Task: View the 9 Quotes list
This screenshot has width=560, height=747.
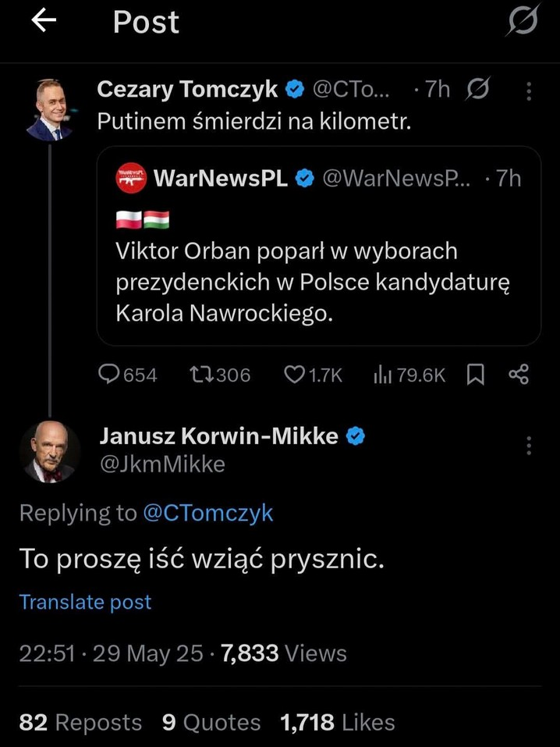Action: tap(211, 722)
